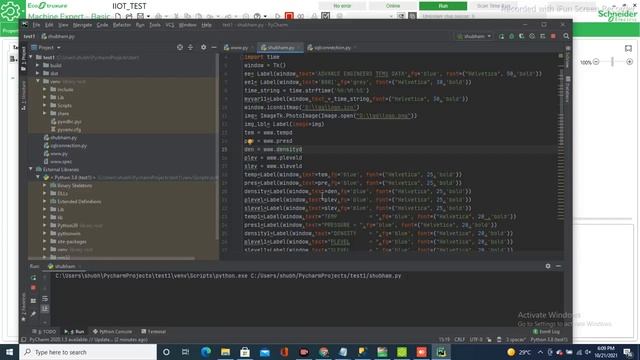The width and height of the screenshot is (640, 360).
Task: Expand the Scripts folder under venv
Action: (x=45, y=105)
